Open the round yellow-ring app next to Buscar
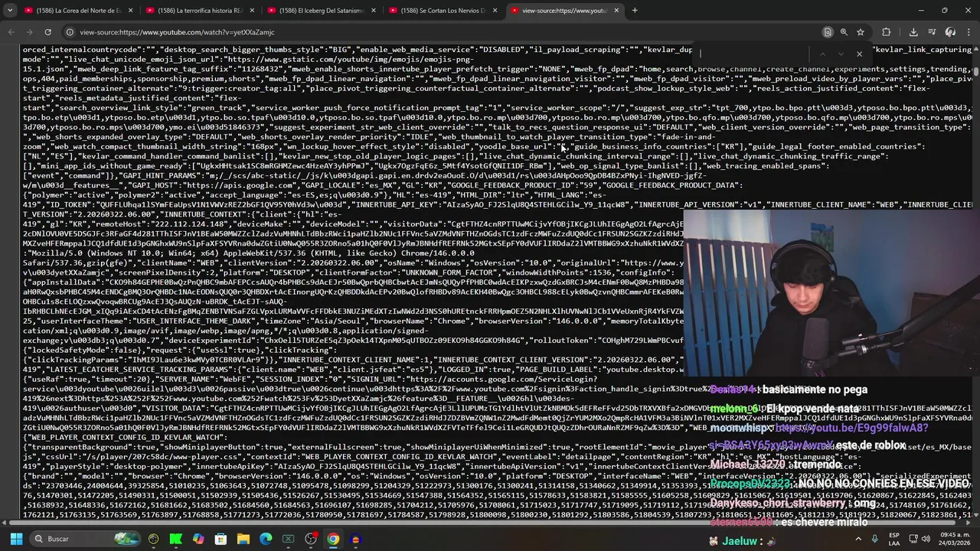The width and height of the screenshot is (980, 551). [x=154, y=539]
